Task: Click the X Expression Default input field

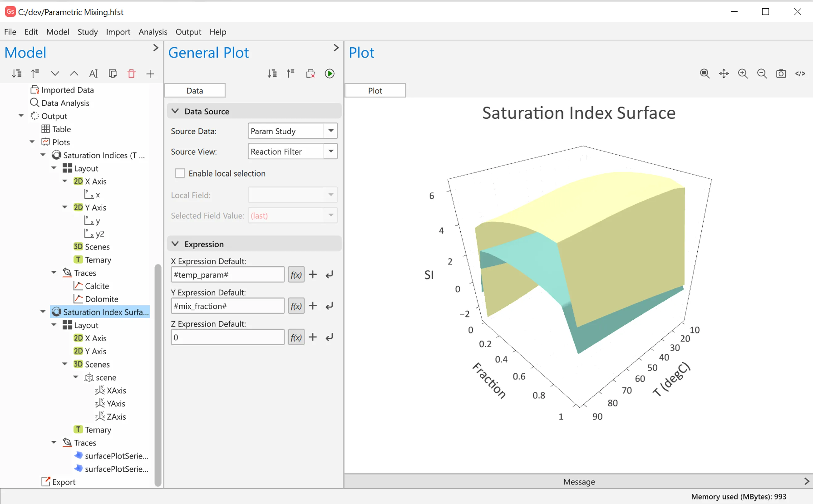Action: (x=228, y=275)
